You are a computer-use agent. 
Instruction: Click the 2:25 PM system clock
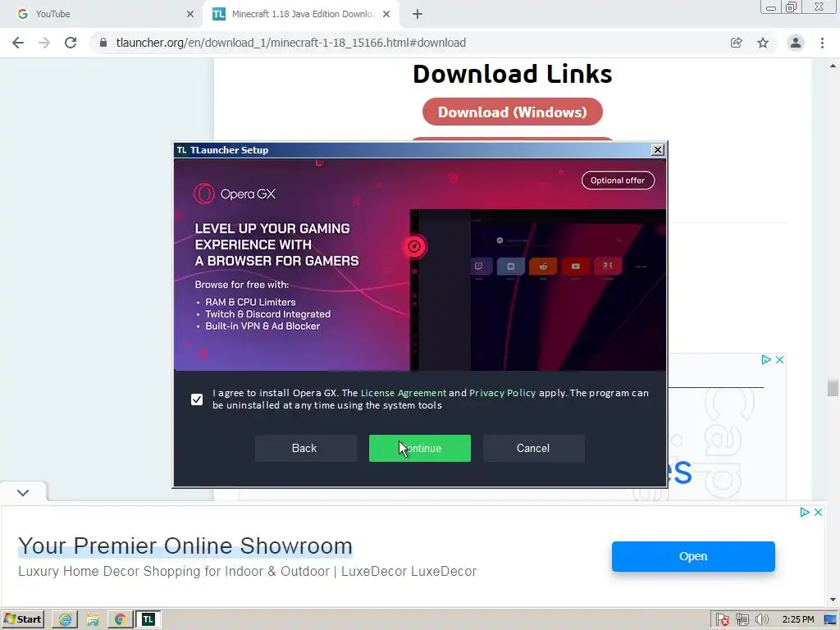click(x=797, y=619)
